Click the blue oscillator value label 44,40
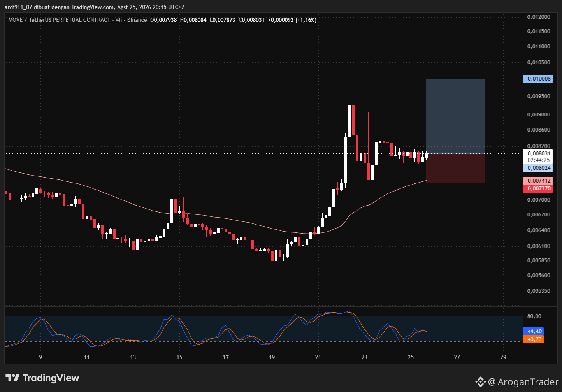The image size is (562, 392). (533, 331)
